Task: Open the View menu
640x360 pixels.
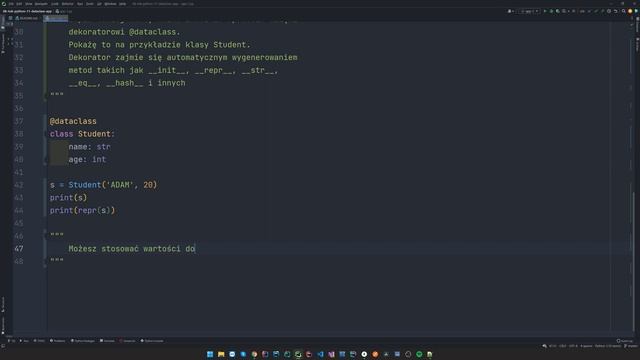Action: tap(29, 4)
